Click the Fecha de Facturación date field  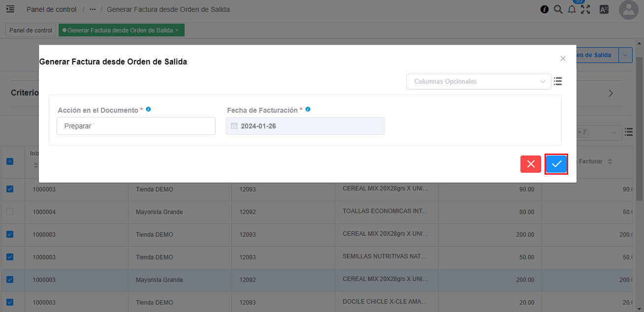[x=305, y=126]
